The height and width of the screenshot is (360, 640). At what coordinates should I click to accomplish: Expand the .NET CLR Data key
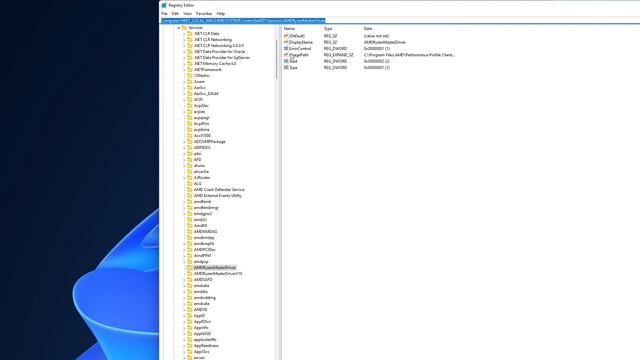pyautogui.click(x=184, y=34)
